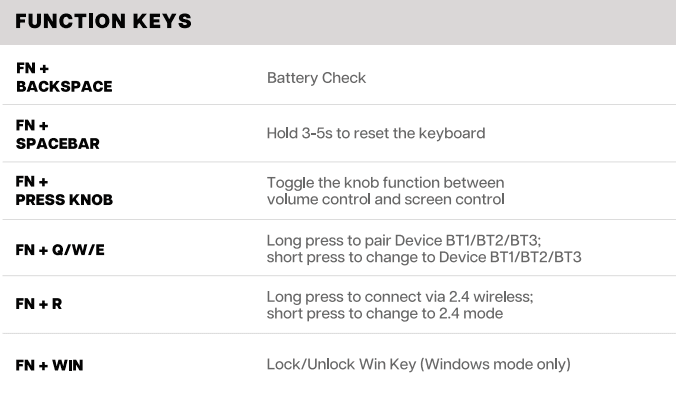
Task: Select the Battery Check description text
Action: 316,78
